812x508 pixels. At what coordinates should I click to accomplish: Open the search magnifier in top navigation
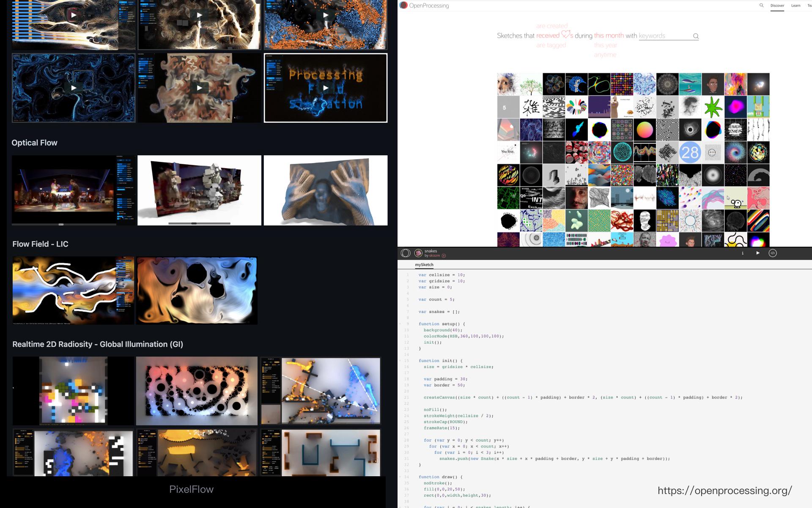pyautogui.click(x=761, y=6)
